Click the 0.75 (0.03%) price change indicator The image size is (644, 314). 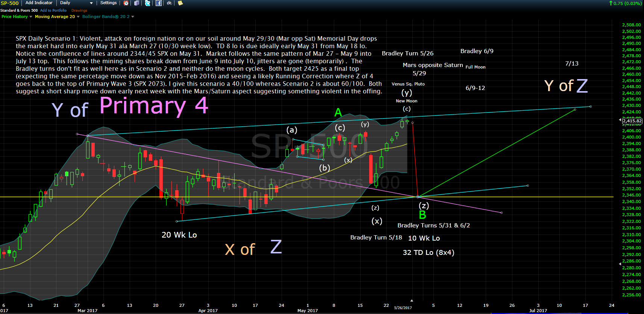[x=625, y=3]
